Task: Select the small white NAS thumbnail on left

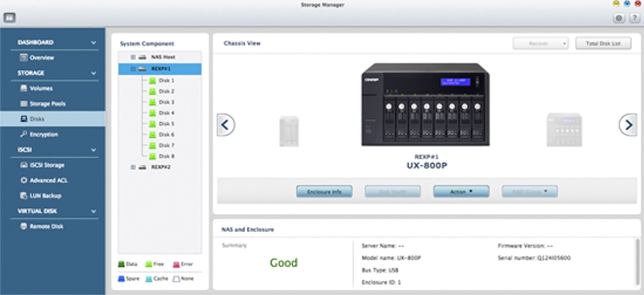Action: click(289, 131)
